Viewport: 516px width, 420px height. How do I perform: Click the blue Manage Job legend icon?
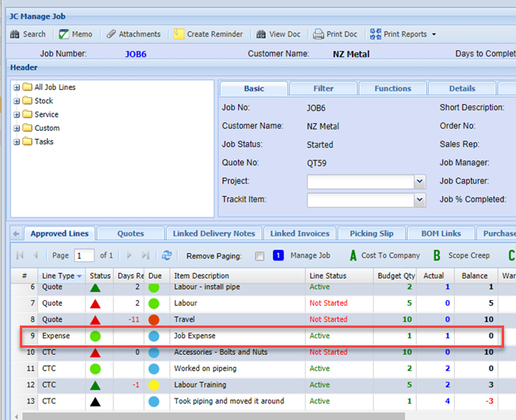[279, 256]
